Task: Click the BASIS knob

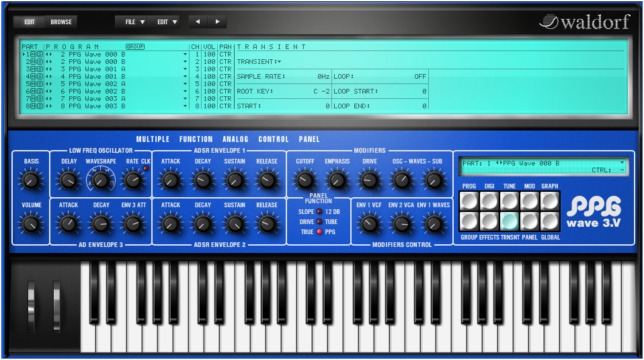Action: coord(31,180)
